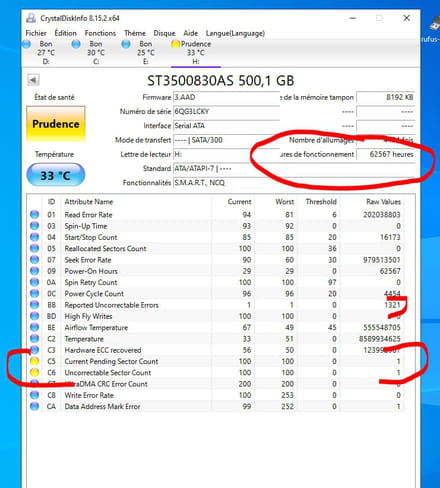
Task: Click the previous disk arrow button
Action: point(33,80)
